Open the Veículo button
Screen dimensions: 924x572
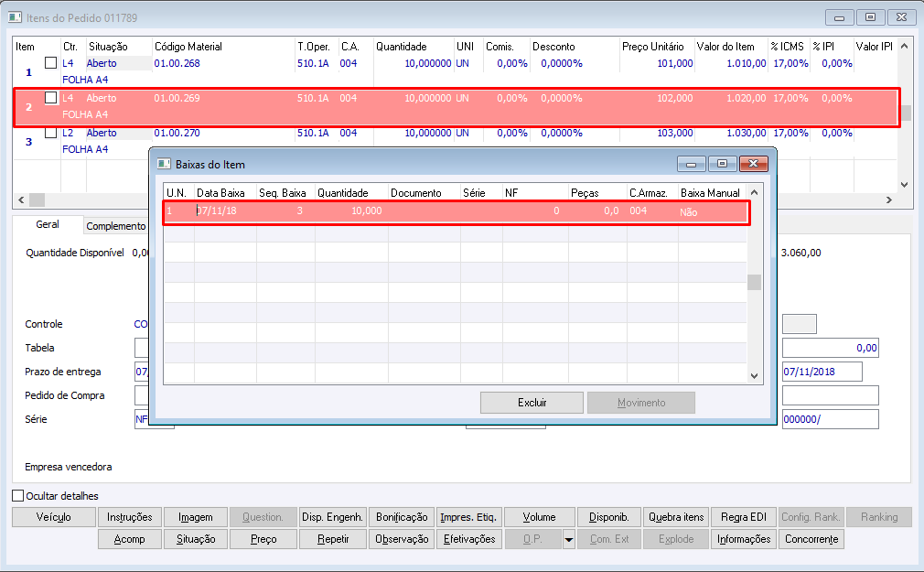(54, 517)
